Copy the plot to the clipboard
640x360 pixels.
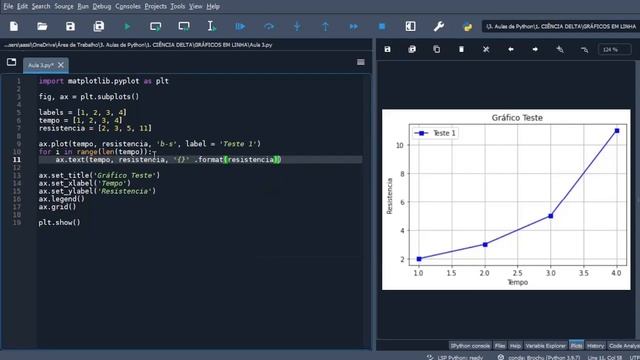click(436, 49)
